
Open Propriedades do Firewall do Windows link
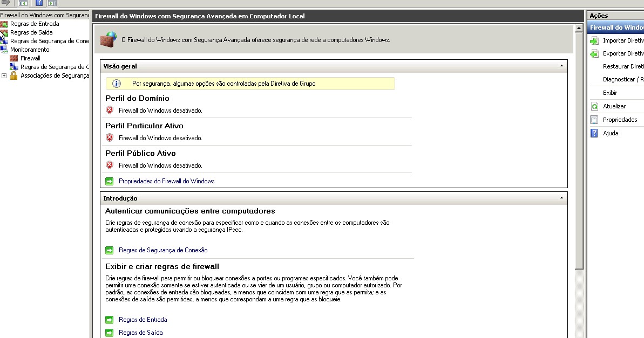tap(166, 181)
